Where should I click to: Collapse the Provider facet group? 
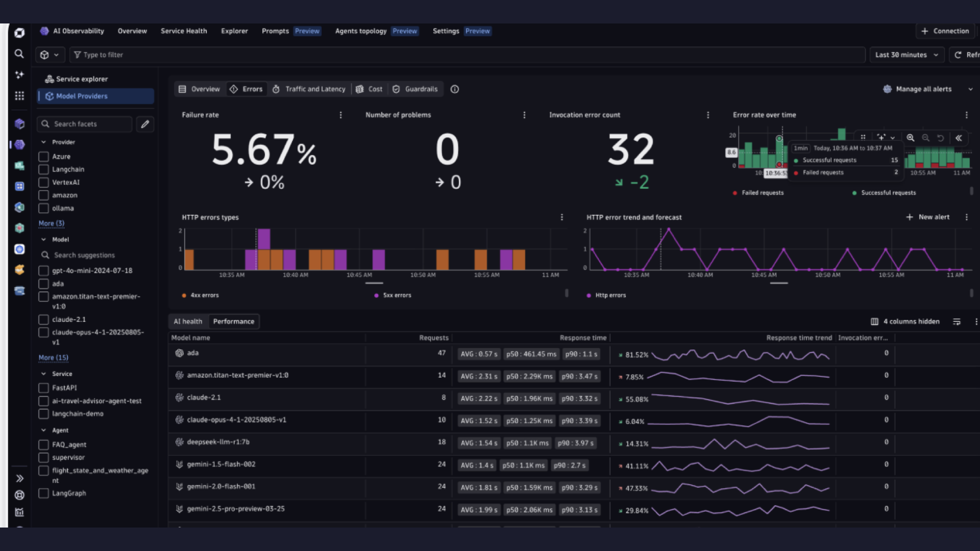[x=43, y=142]
